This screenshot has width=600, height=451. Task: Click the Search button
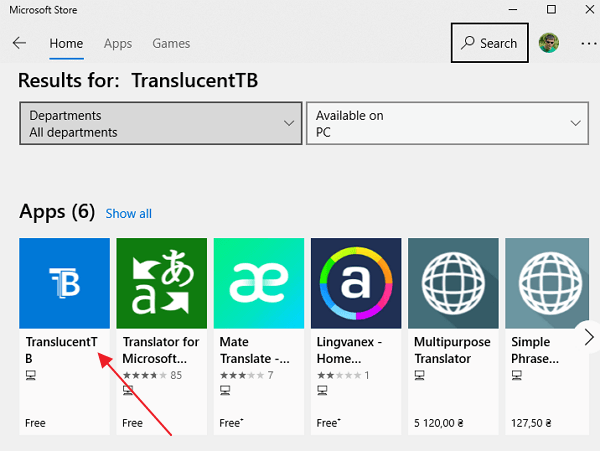(489, 43)
